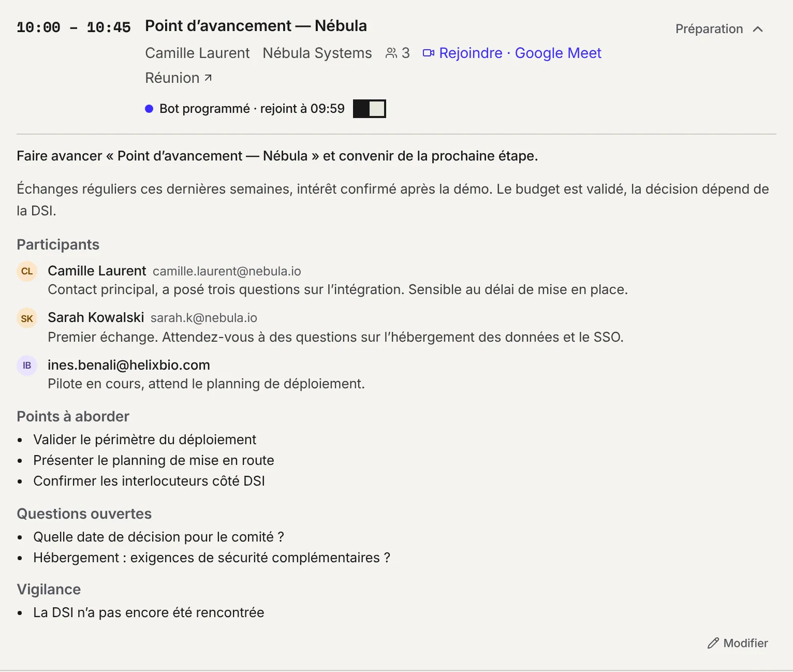This screenshot has height=672, width=793.
Task: Select Quelle date de décision pour le comité
Action: [x=158, y=537]
